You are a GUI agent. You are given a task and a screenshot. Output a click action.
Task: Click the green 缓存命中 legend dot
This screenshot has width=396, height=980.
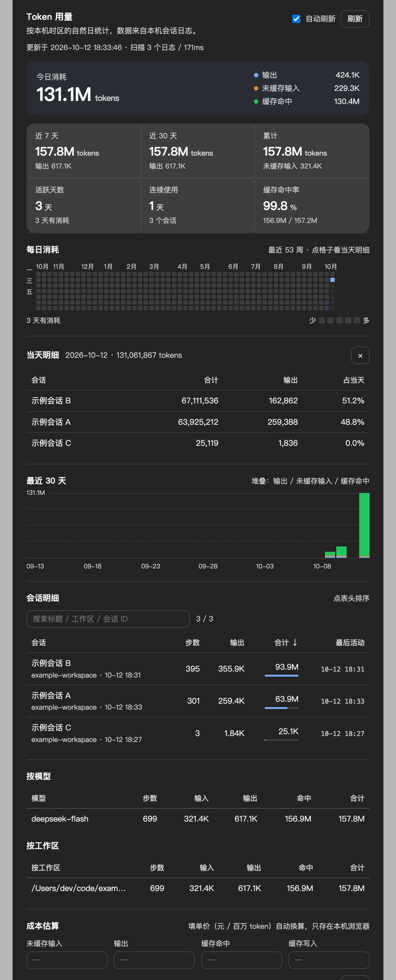[x=256, y=102]
